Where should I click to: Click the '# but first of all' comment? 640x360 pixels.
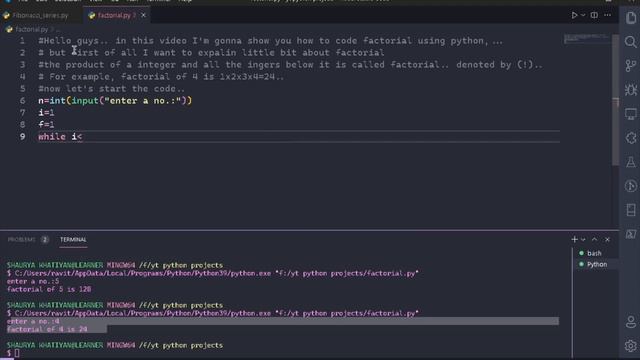tap(211, 53)
